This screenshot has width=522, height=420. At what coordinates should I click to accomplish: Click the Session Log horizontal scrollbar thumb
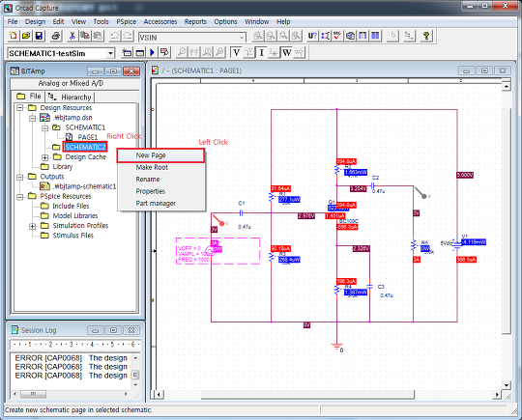pos(33,394)
